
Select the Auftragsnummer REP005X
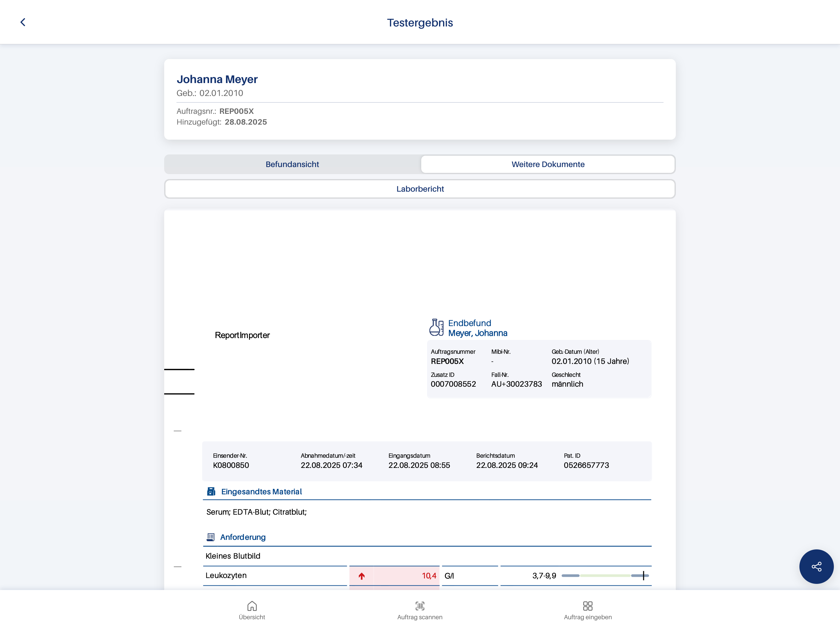pos(447,361)
